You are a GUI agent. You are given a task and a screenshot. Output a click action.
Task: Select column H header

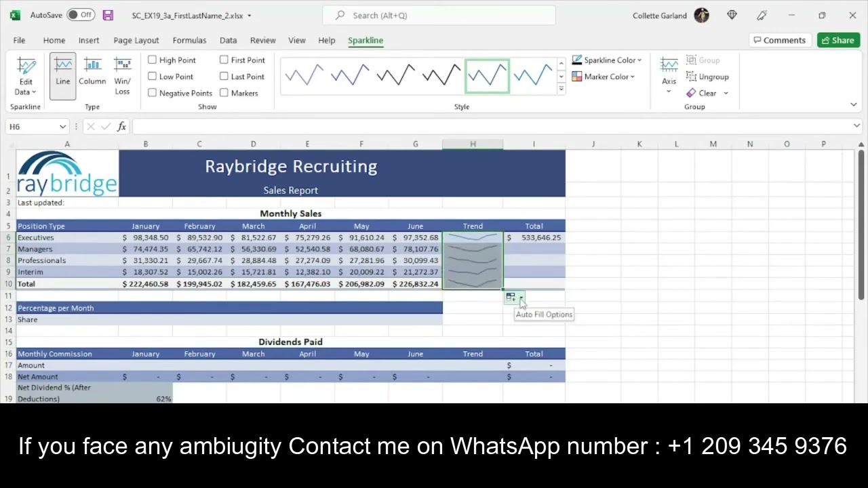pos(473,144)
